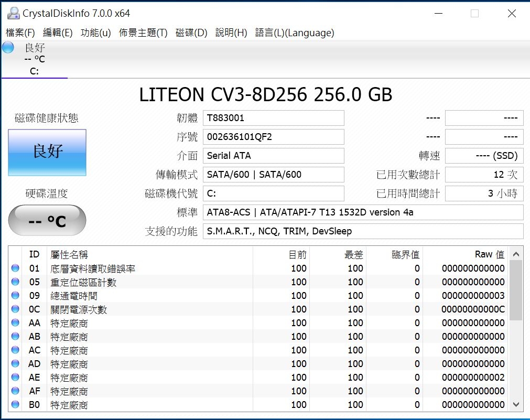
Task: Click status icon for attribute 05 row
Action: [15, 282]
